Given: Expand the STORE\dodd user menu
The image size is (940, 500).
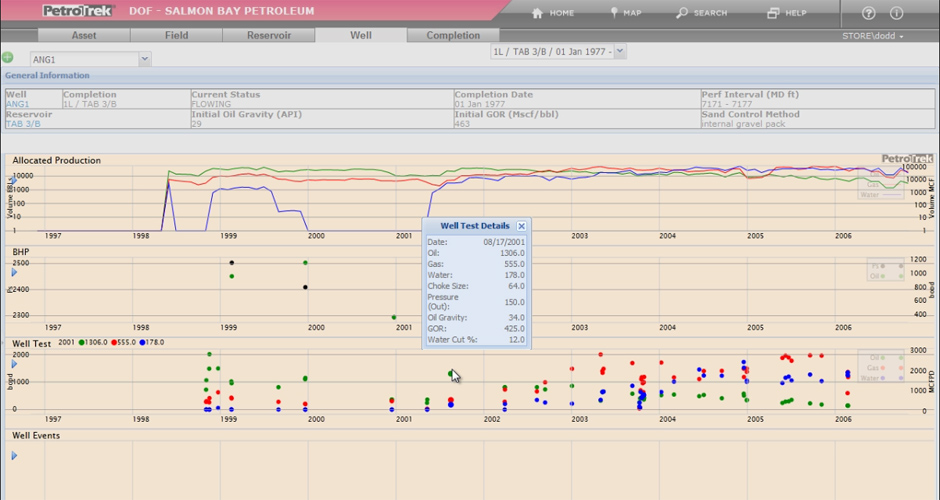Looking at the screenshot, I should point(873,36).
